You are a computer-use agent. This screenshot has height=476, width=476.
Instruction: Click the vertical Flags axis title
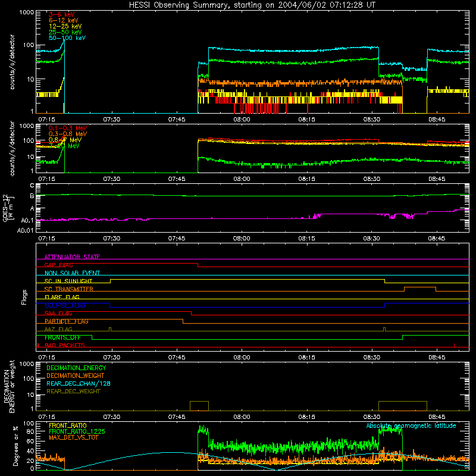click(24, 297)
